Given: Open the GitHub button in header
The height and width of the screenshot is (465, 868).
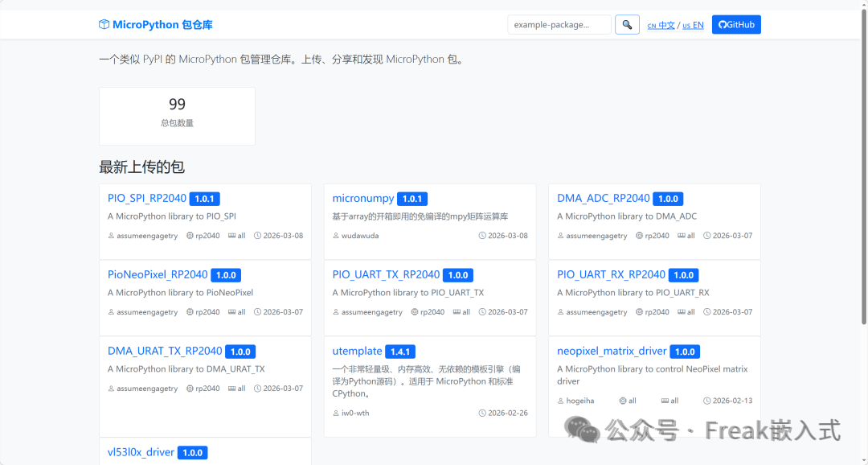Looking at the screenshot, I should tap(736, 25).
